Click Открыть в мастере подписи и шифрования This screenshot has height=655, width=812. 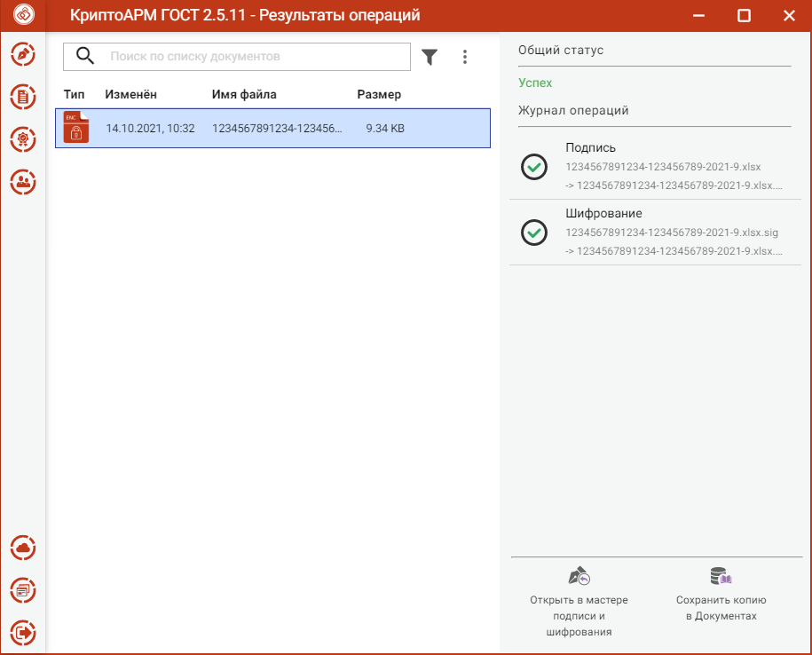pos(579,602)
